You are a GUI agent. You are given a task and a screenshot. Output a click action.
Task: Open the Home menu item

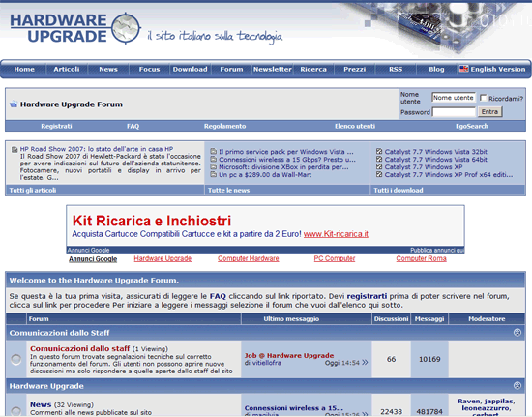pos(24,69)
